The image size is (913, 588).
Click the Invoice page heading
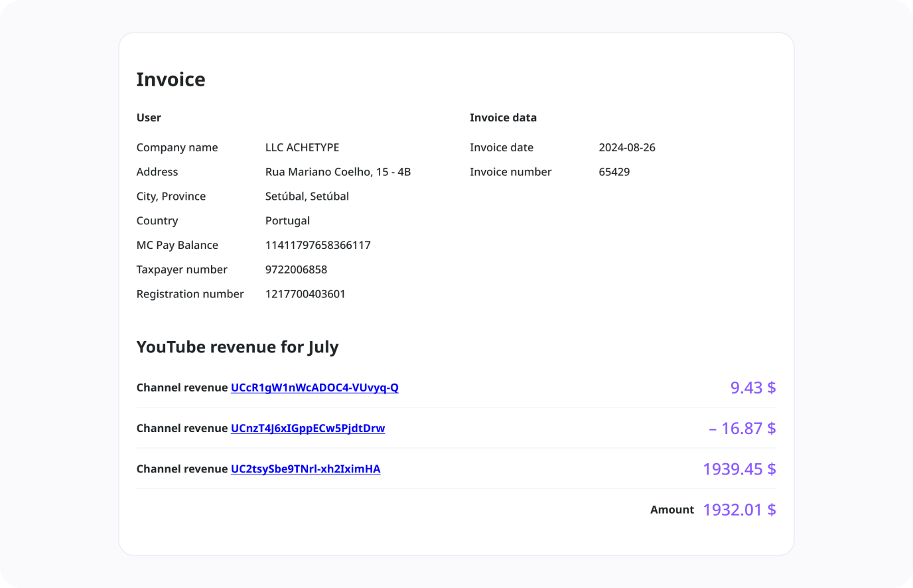171,80
